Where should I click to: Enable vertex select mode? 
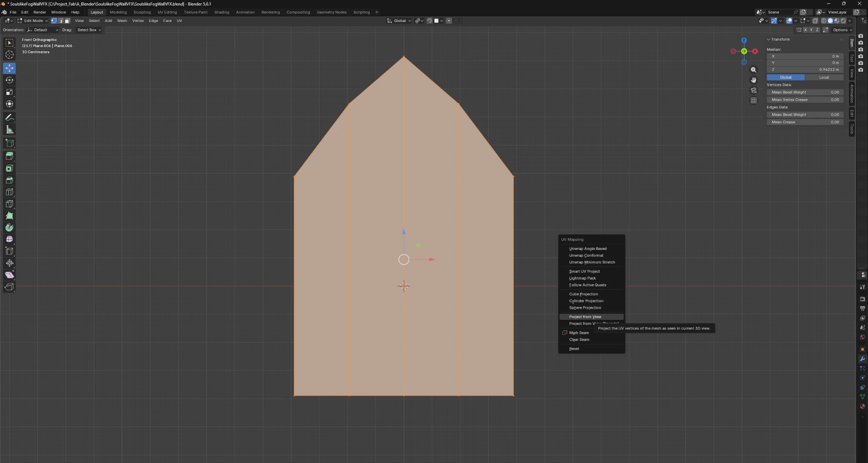[x=54, y=21]
